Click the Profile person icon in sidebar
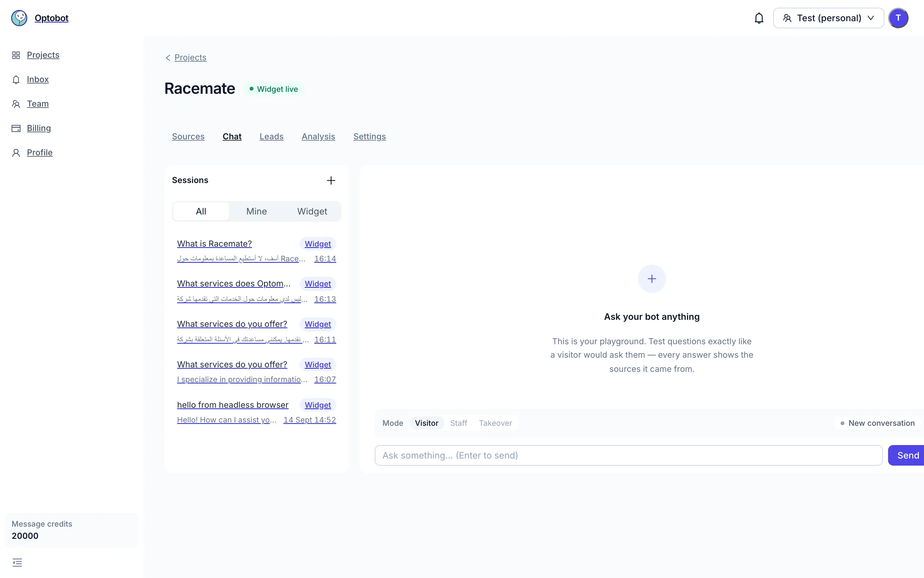 [x=16, y=153]
